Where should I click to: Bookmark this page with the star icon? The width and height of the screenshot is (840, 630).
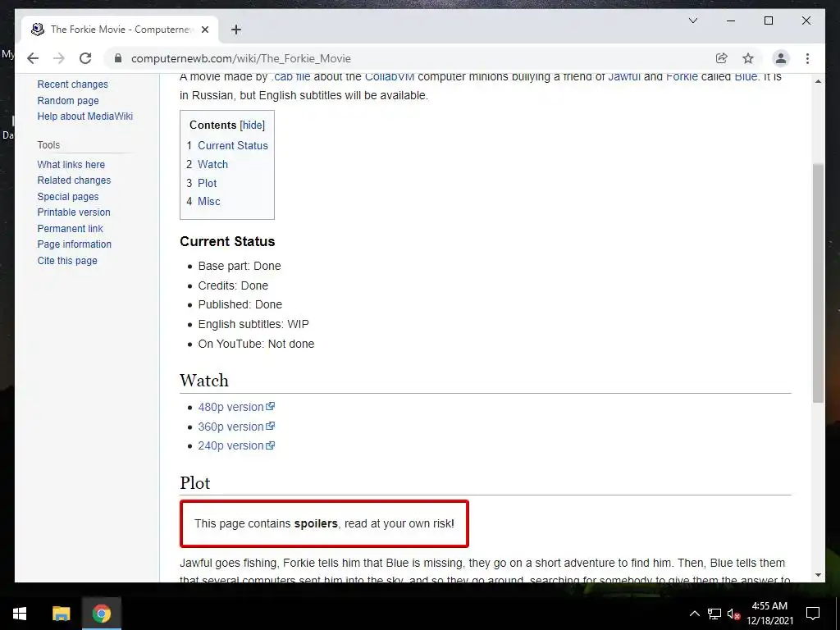pyautogui.click(x=748, y=58)
